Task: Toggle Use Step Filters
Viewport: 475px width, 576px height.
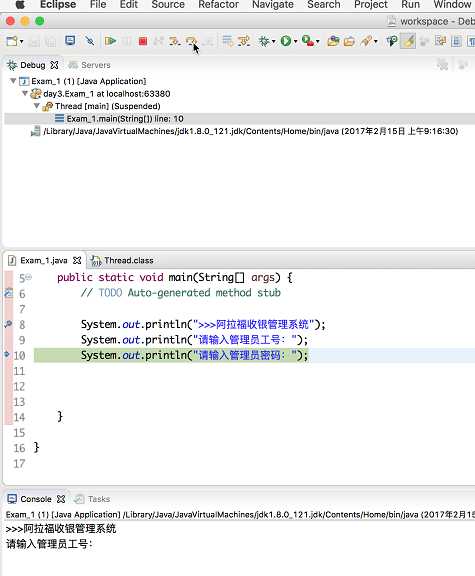Action: coord(244,41)
